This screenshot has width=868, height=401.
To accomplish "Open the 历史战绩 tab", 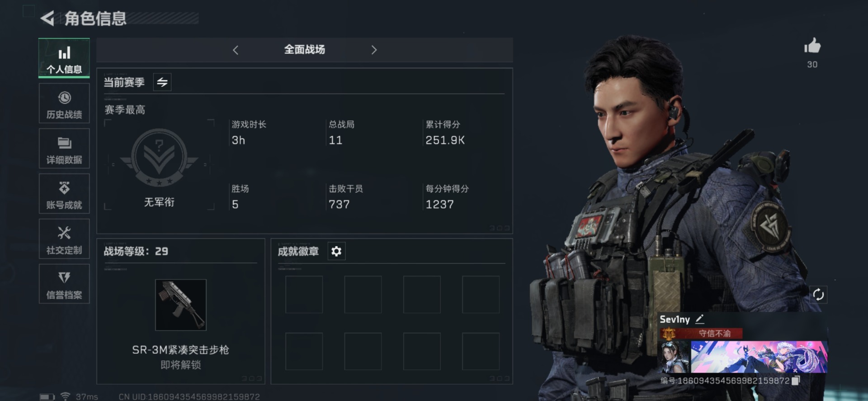I will click(x=64, y=104).
